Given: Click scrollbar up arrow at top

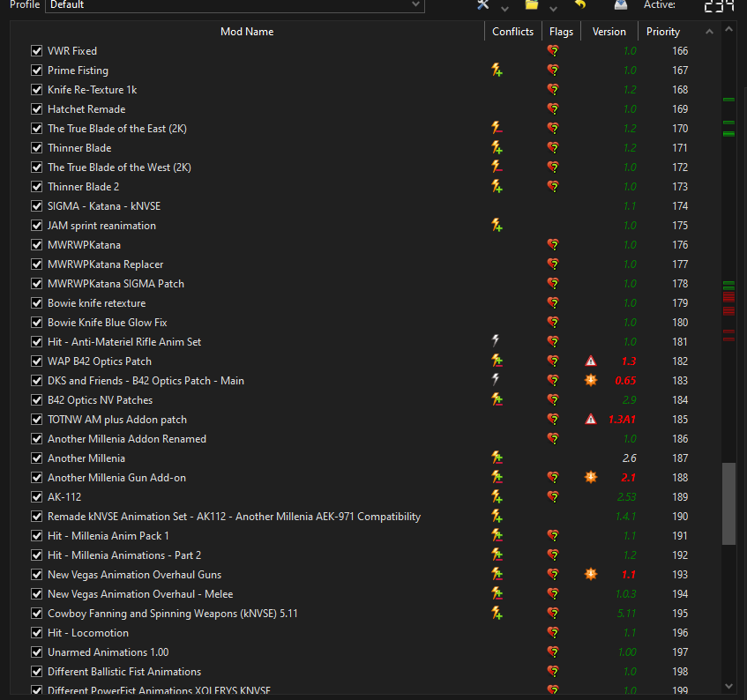Looking at the screenshot, I should 728,29.
